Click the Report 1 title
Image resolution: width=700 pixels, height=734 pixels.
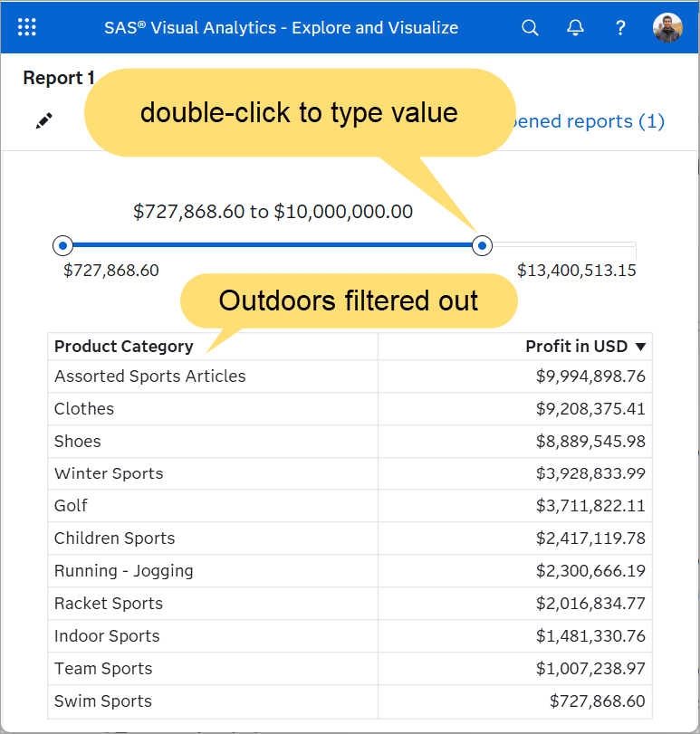click(59, 78)
